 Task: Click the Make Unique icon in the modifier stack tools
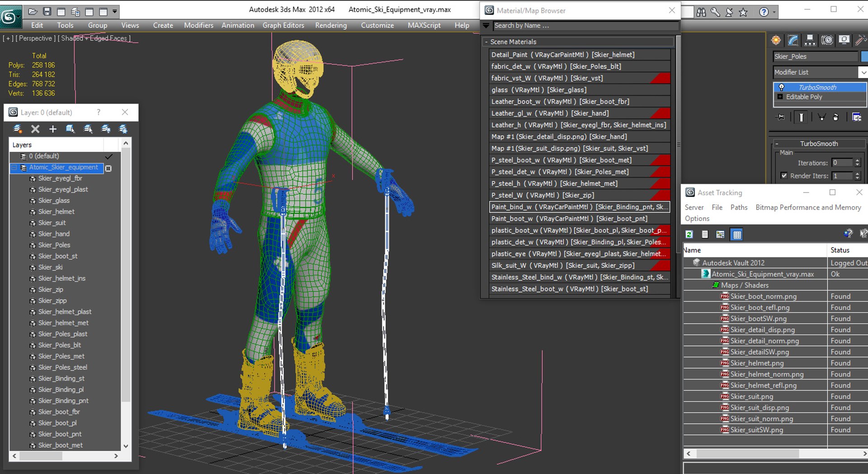pos(822,117)
